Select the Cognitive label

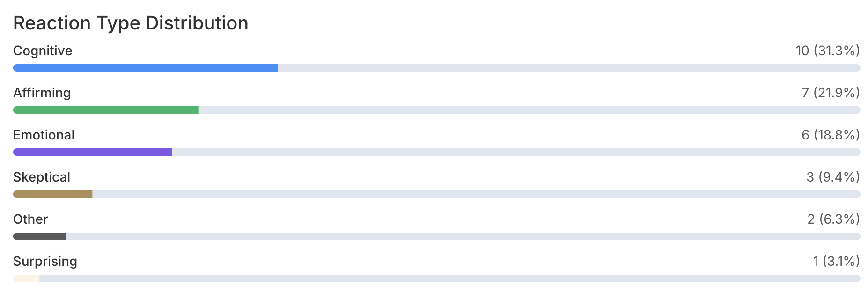pos(43,51)
